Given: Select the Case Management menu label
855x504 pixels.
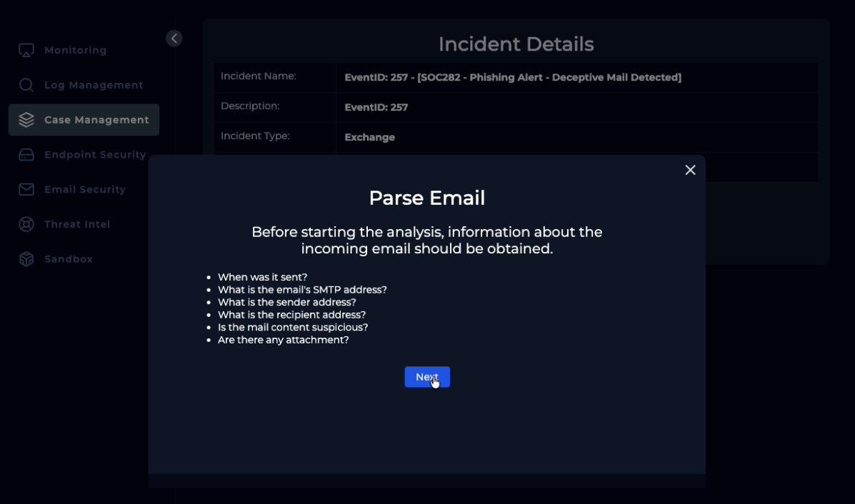Looking at the screenshot, I should [96, 120].
